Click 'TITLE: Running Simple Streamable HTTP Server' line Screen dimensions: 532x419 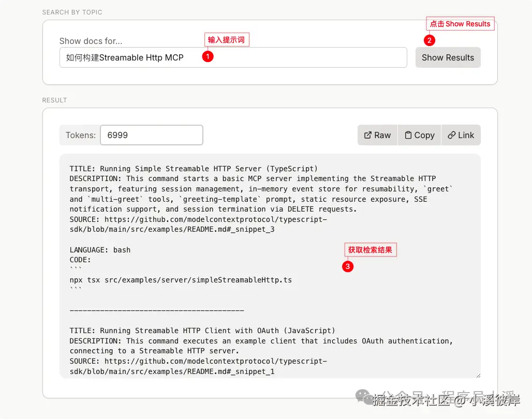click(194, 169)
